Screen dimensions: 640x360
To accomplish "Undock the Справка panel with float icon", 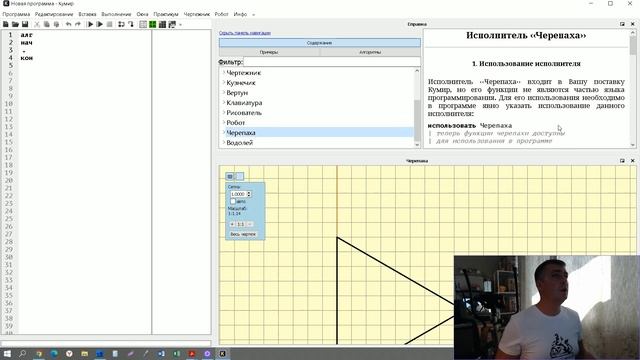I will pos(622,24).
